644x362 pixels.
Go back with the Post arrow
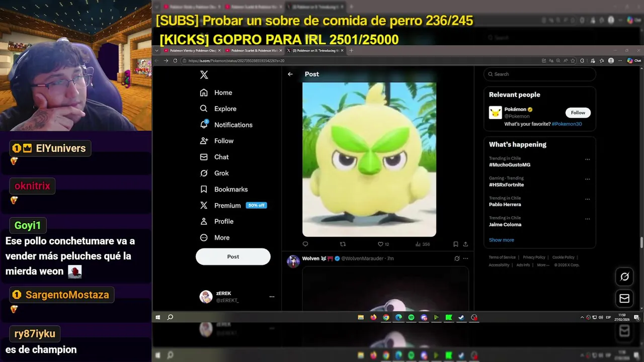click(290, 74)
